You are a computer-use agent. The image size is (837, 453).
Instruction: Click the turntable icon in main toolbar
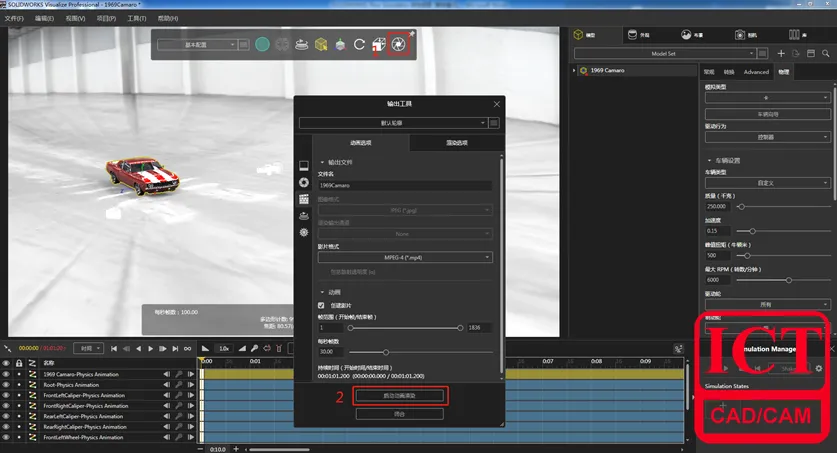(302, 45)
